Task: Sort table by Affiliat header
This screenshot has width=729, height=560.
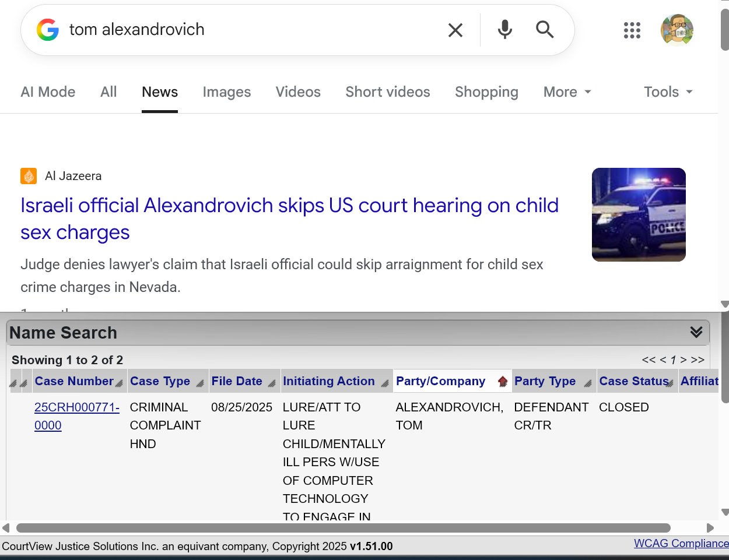Action: (x=699, y=381)
